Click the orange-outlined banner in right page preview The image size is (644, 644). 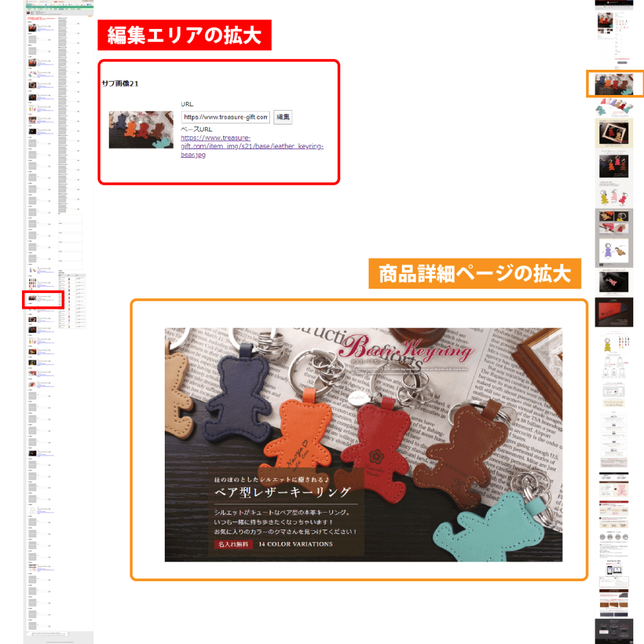[614, 84]
